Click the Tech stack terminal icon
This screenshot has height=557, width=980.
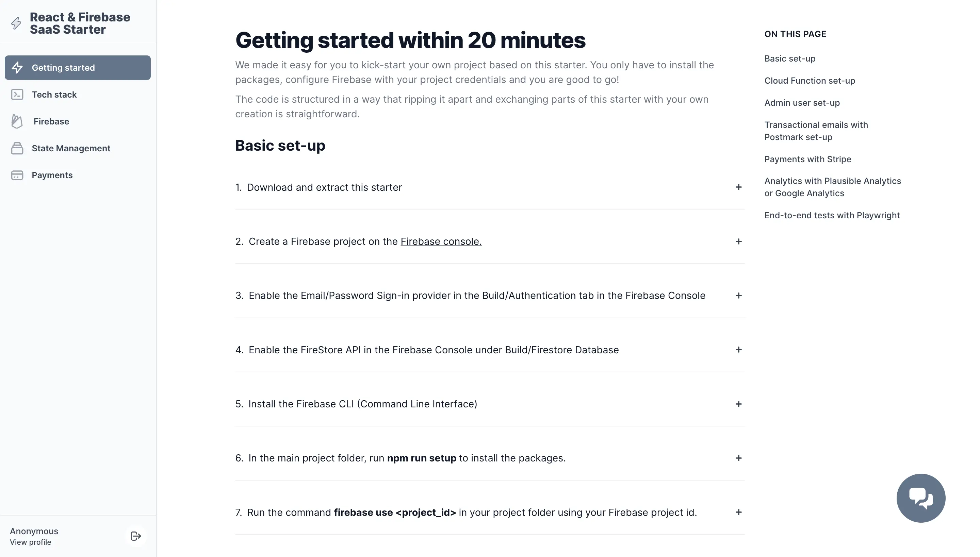point(17,95)
